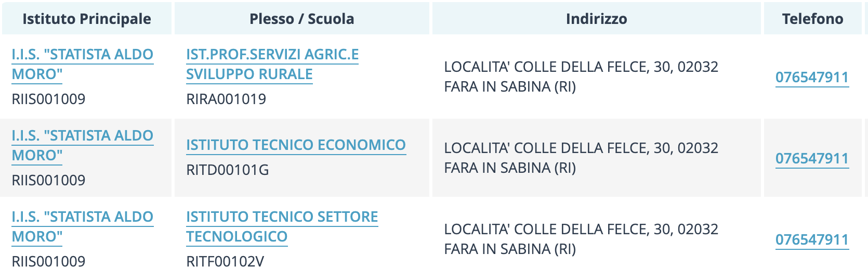Open I.I.S. Statista Aldo Moro link in Settore Tecnologico row
Screen dimensions: 868x279
pos(83,226)
